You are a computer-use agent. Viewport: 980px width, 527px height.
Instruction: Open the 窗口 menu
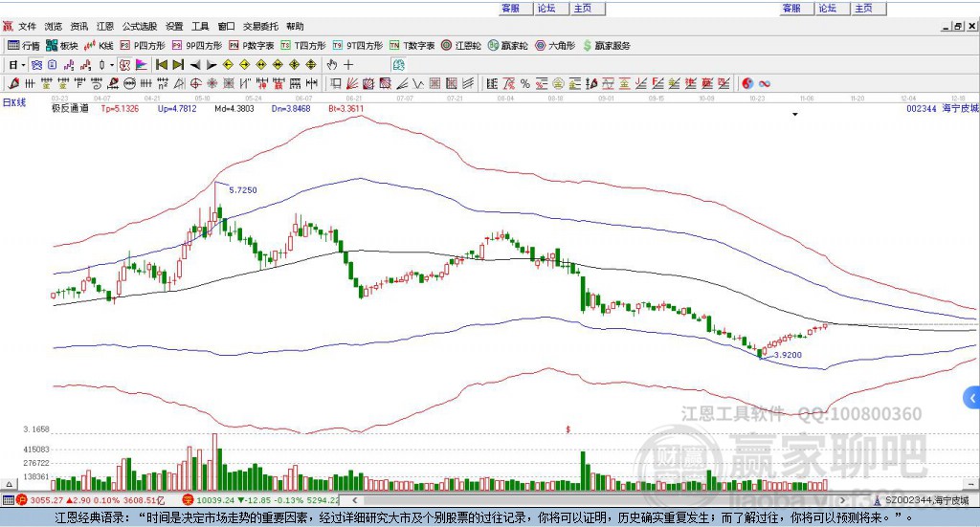click(226, 26)
